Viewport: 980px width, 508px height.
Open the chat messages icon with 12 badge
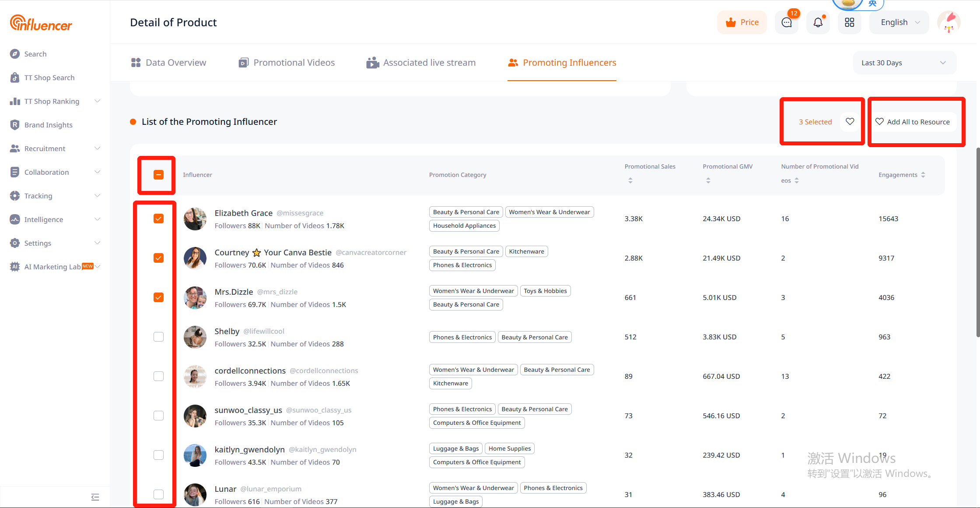tap(786, 22)
